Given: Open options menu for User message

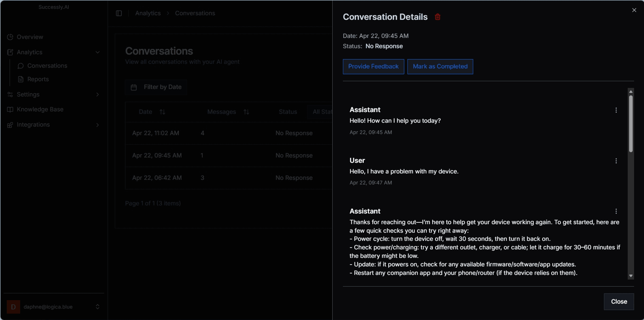Looking at the screenshot, I should (616, 161).
